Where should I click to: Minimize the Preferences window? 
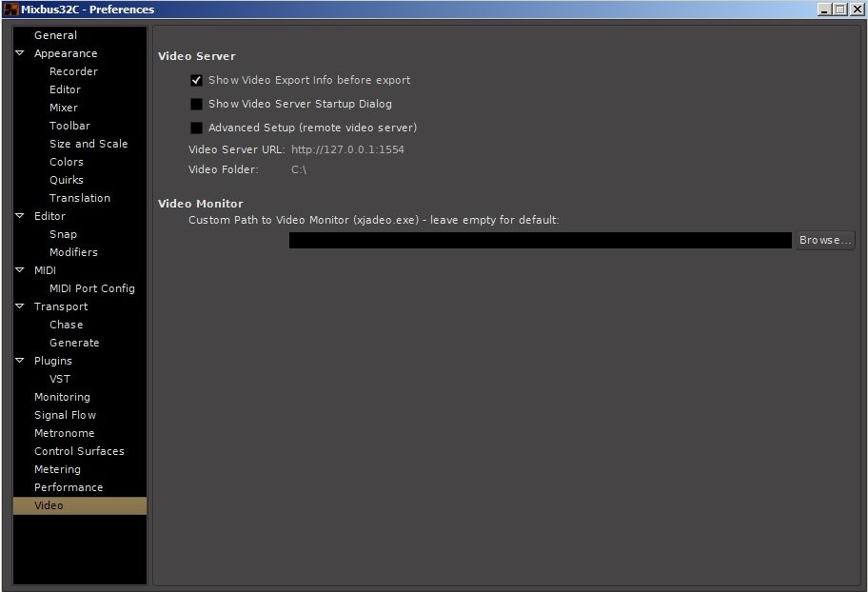point(824,10)
